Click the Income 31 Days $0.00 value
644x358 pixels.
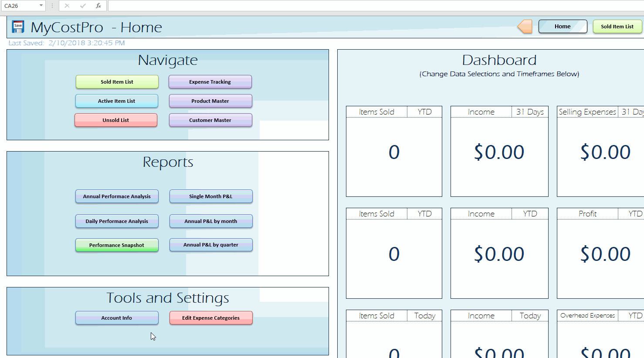point(499,152)
